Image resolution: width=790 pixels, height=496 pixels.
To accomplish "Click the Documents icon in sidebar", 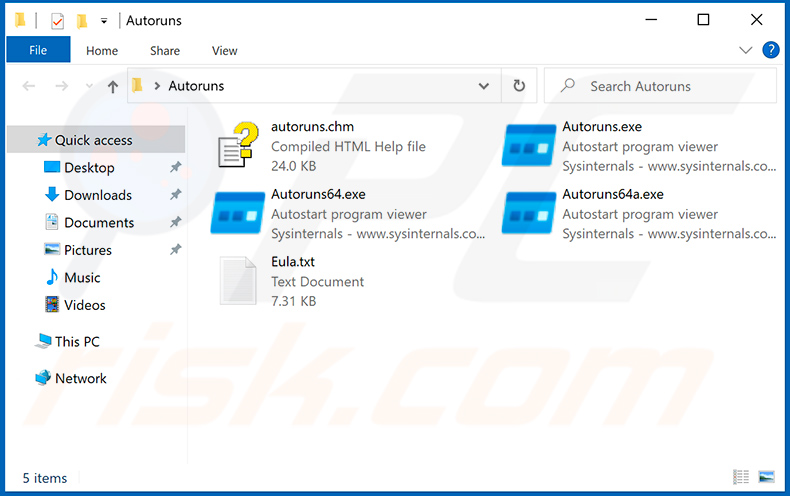I will pos(52,222).
